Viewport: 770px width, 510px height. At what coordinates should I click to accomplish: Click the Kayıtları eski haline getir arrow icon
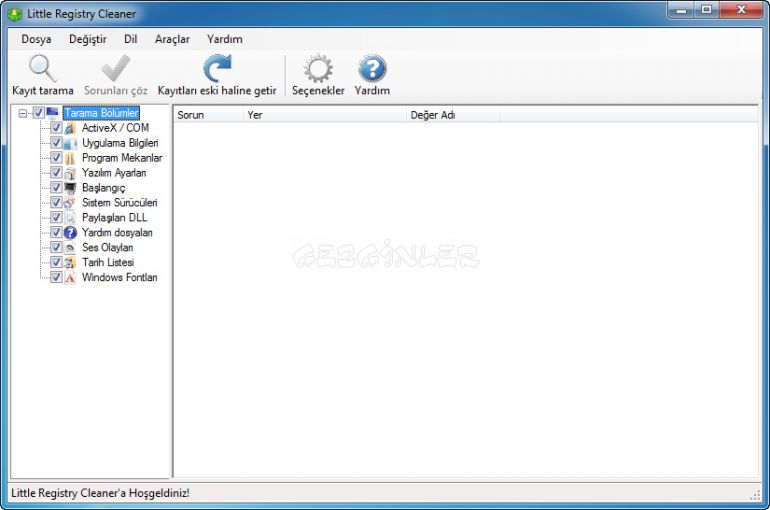coord(217,68)
